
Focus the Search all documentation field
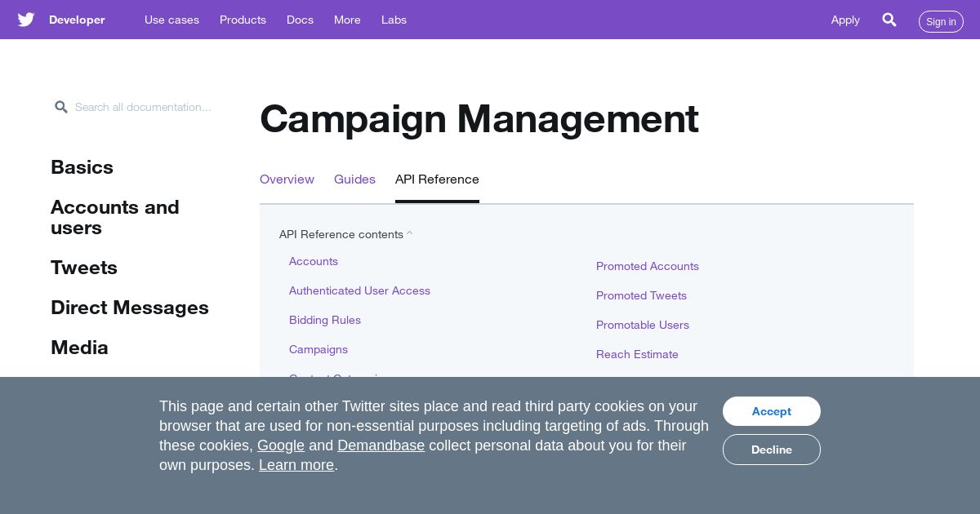(x=143, y=107)
